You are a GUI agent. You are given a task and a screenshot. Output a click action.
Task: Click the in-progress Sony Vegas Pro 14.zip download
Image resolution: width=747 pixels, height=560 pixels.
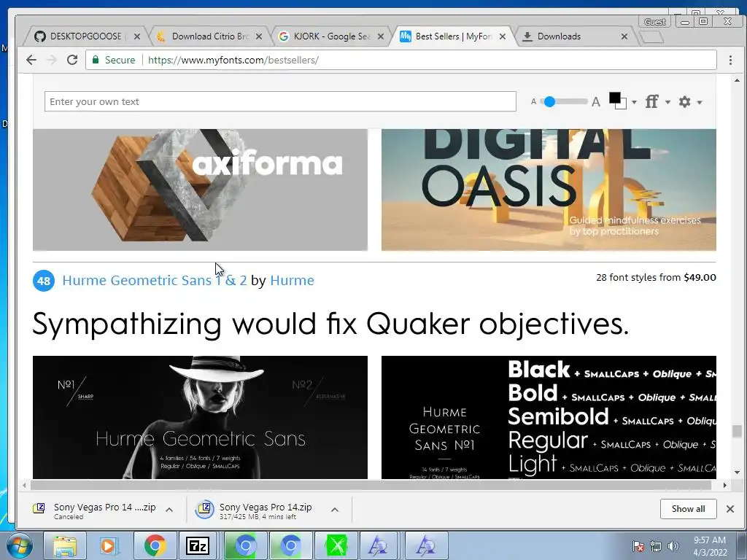(x=255, y=510)
